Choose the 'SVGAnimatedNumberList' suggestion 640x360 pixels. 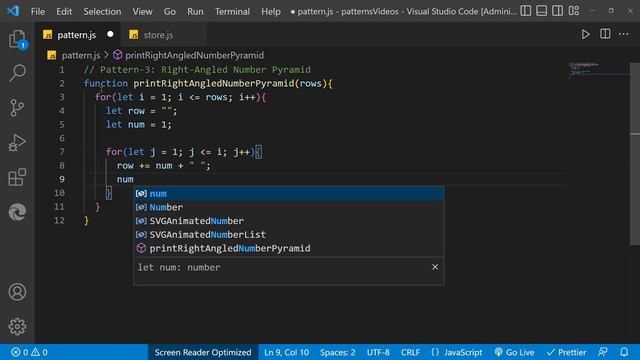(288, 235)
